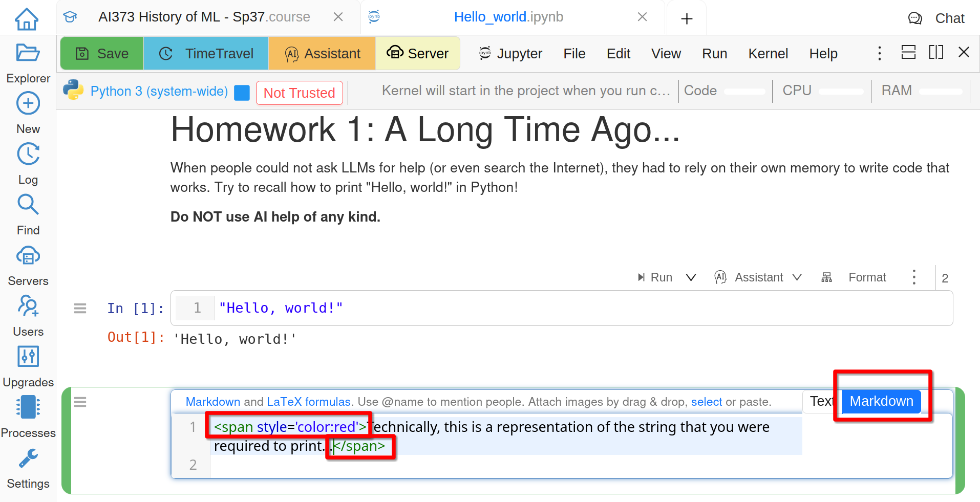980x502 pixels.
Task: Open the Settings wrench icon
Action: [28, 459]
